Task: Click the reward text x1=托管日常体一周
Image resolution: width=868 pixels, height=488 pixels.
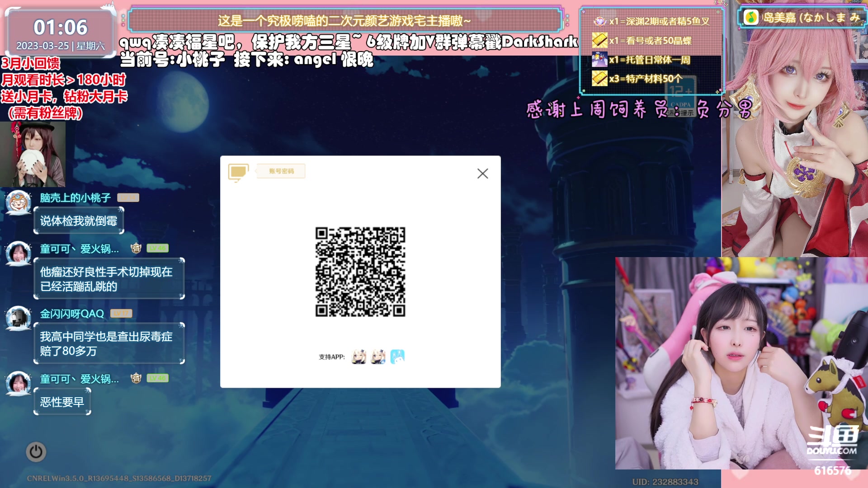Action: point(650,60)
